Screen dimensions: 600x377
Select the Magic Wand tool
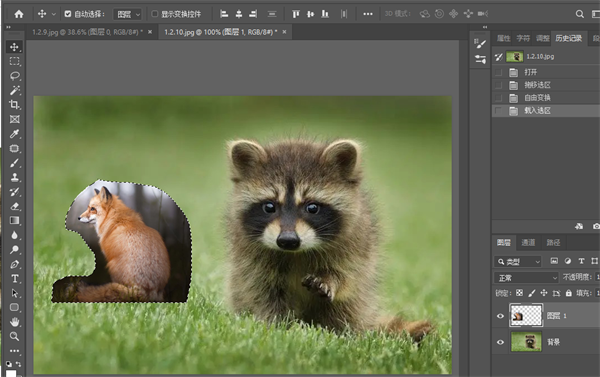coord(15,90)
